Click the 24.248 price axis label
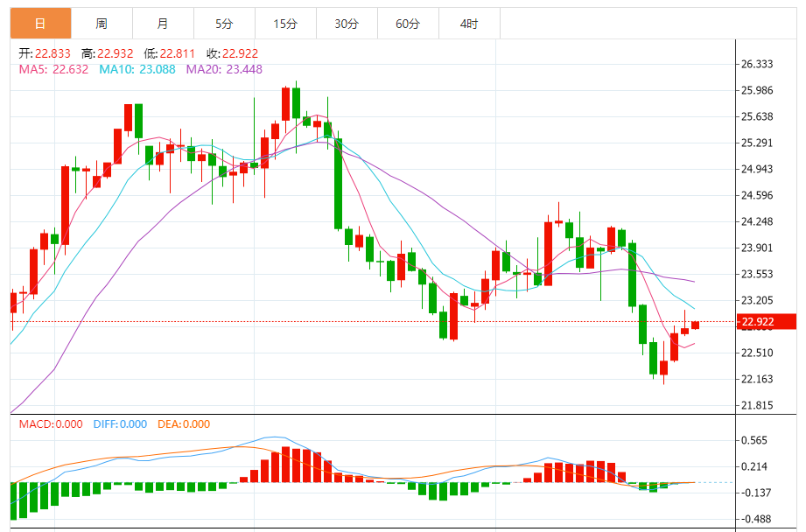The width and height of the screenshot is (806, 532). pyautogui.click(x=757, y=221)
